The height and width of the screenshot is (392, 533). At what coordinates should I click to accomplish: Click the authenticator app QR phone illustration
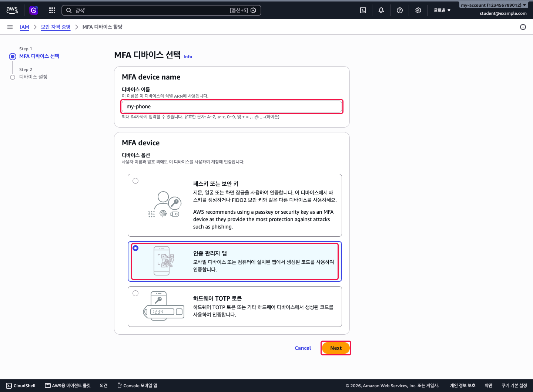[164, 261]
